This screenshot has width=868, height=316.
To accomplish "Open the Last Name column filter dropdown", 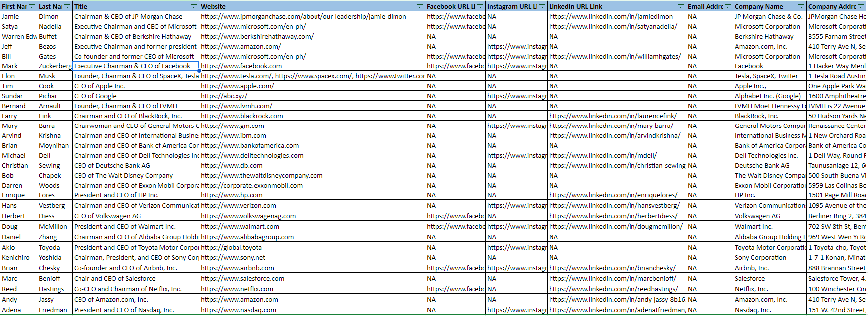I will (x=68, y=6).
